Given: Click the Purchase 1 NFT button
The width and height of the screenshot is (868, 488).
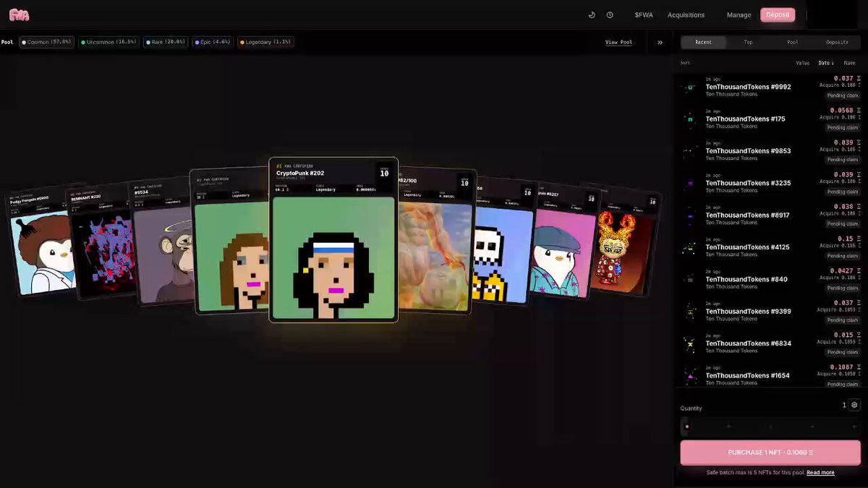Looking at the screenshot, I should point(770,453).
